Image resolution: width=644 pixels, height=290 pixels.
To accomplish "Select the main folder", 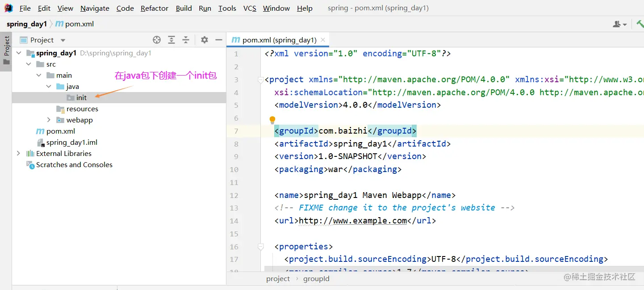I will click(x=64, y=75).
